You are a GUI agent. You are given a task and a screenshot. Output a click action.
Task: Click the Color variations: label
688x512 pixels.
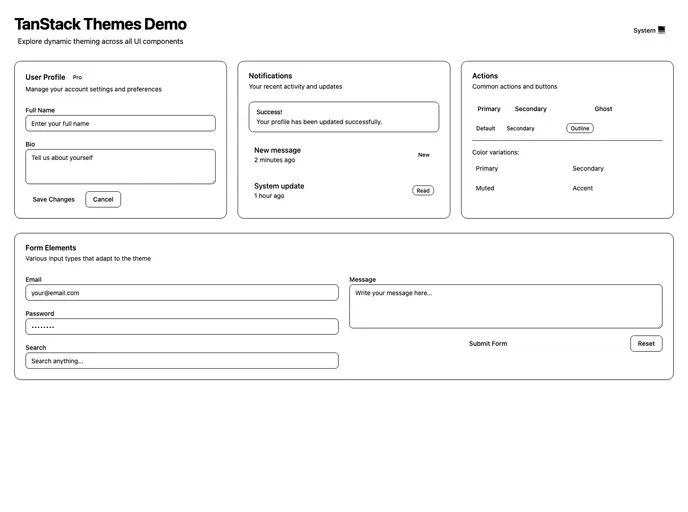coord(495,152)
